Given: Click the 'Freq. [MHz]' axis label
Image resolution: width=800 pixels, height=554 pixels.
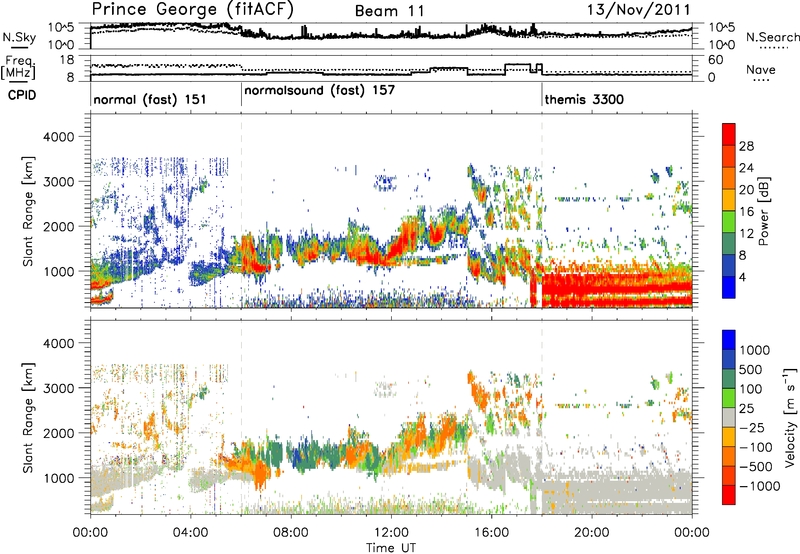Looking at the screenshot, I should [19, 67].
